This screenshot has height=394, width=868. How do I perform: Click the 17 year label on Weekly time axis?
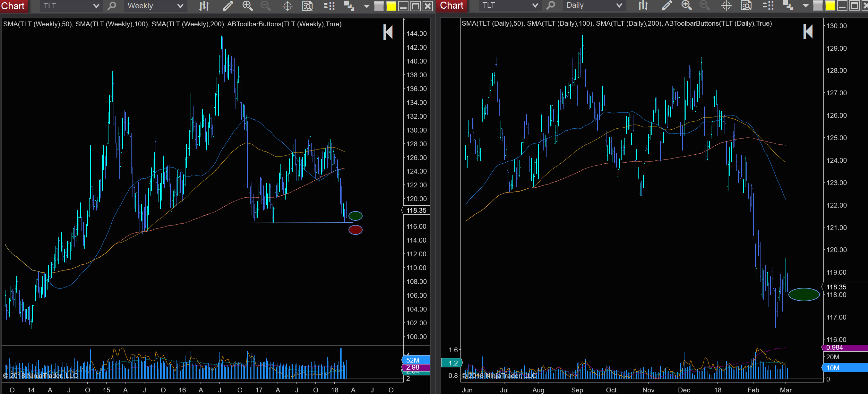(259, 390)
